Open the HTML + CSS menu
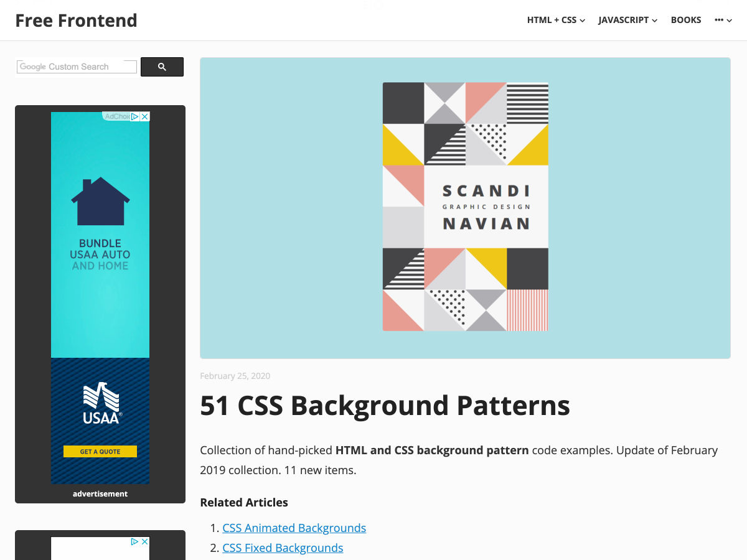Screen dimensions: 747x560 [556, 20]
